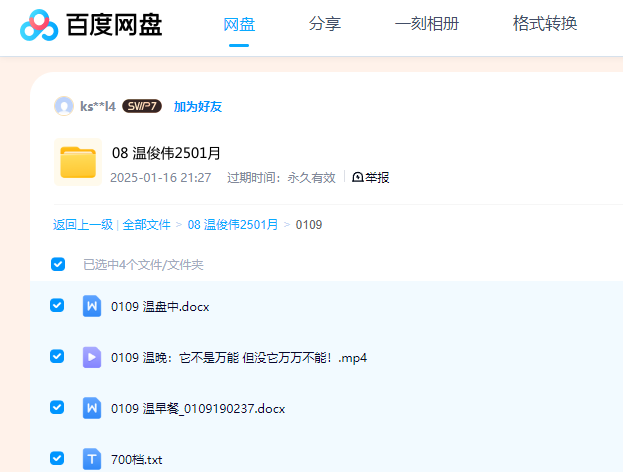This screenshot has width=623, height=472.
Task: Open the file 700档.txt
Action: click(136, 460)
